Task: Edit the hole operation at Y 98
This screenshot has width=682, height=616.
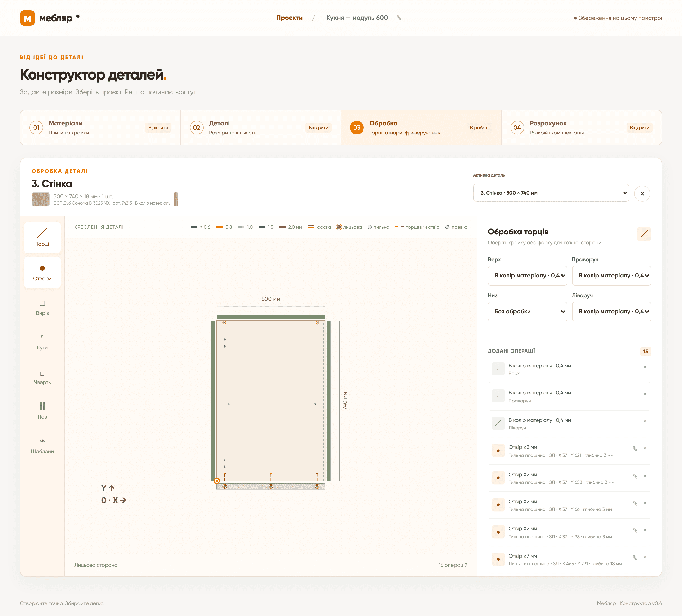Action: 635,530
